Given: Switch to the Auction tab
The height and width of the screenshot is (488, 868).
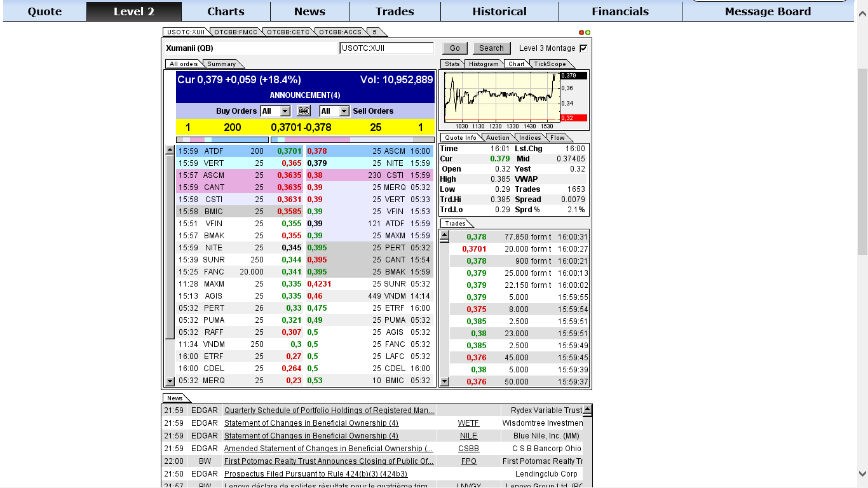Looking at the screenshot, I should coord(498,138).
